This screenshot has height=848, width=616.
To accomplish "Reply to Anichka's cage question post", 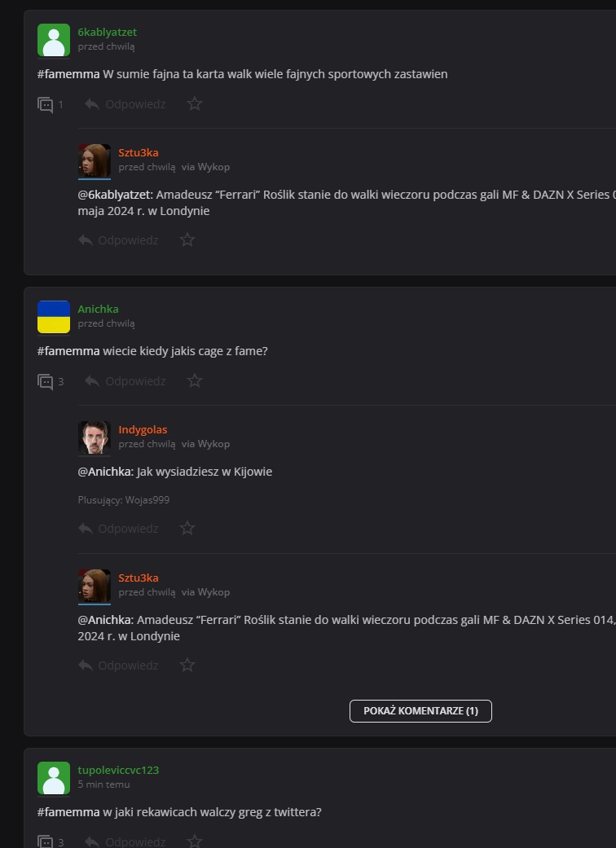I will tap(125, 381).
